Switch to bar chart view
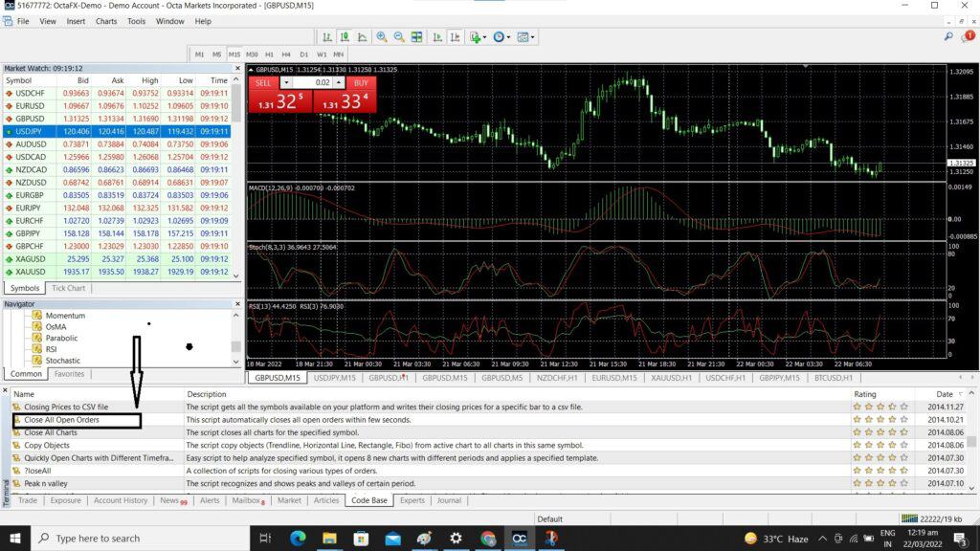Image resolution: width=980 pixels, height=551 pixels. tap(328, 37)
